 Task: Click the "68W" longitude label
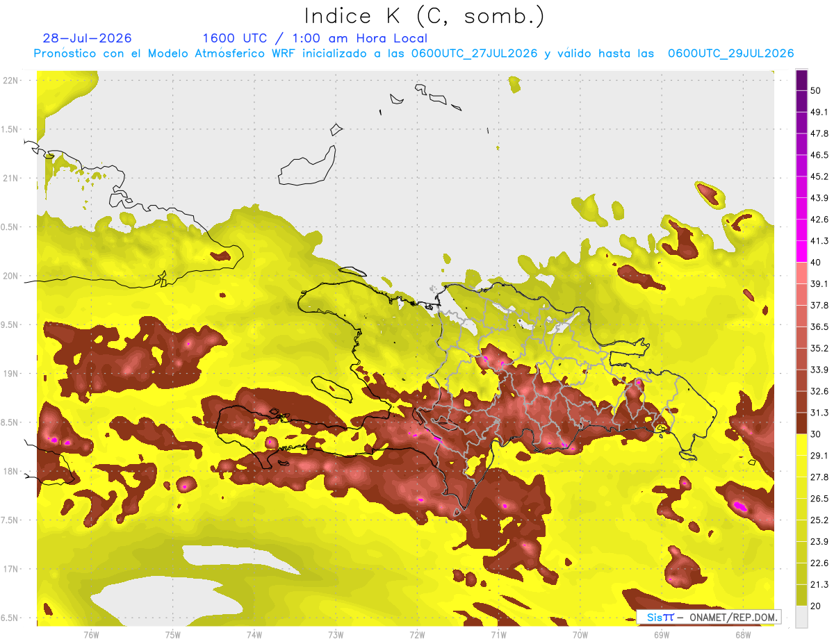click(x=742, y=634)
